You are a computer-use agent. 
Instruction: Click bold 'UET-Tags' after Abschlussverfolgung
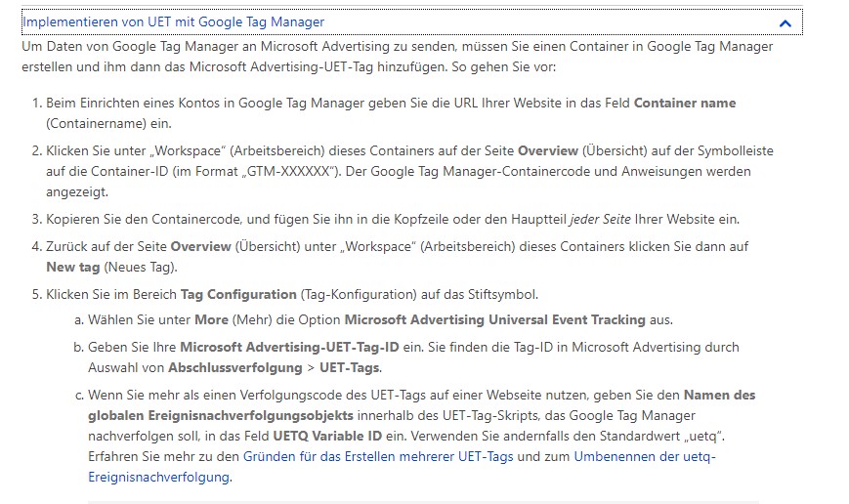[351, 367]
